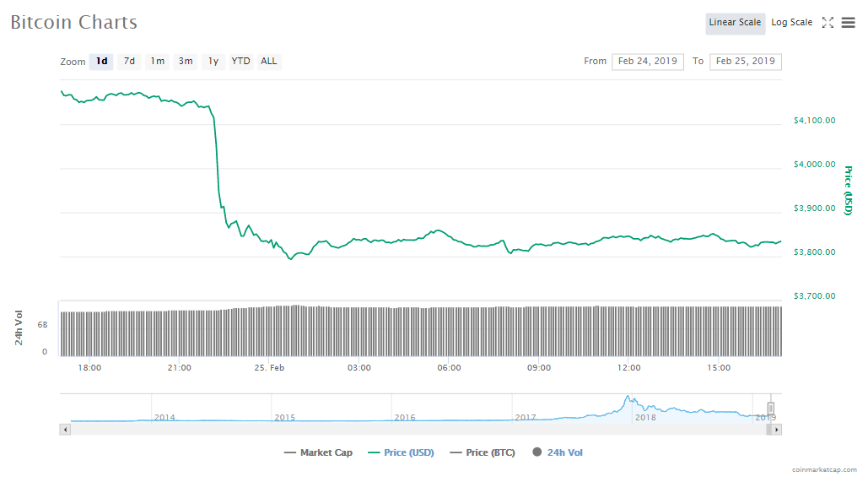Zoom chart to 1y range
Image resolution: width=868 pixels, height=482 pixels.
pyautogui.click(x=213, y=61)
